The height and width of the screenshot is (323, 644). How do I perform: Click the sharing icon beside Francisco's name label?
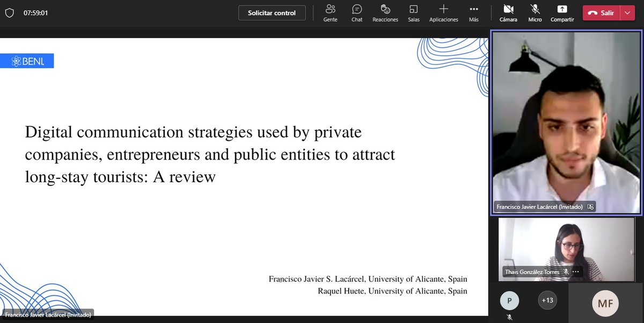click(590, 206)
